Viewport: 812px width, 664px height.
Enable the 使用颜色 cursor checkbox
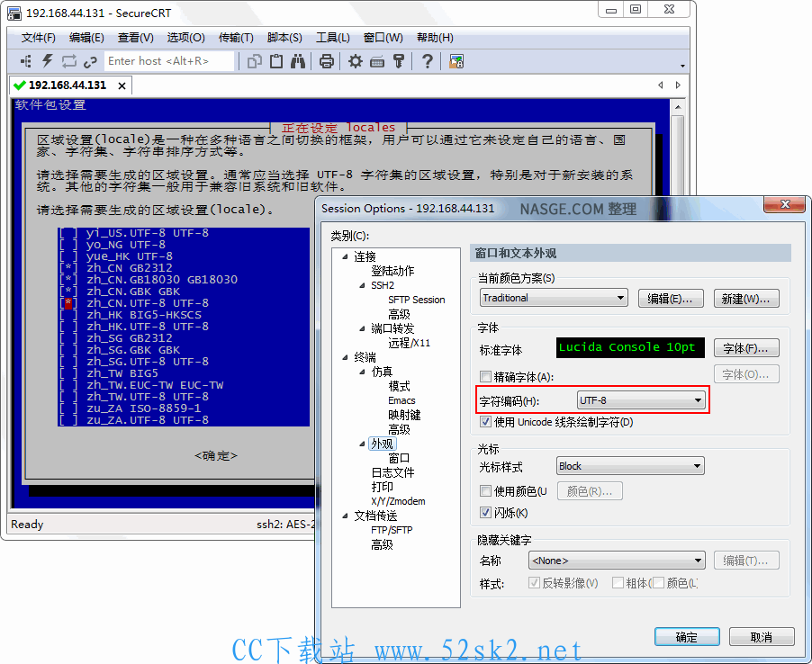(485, 490)
